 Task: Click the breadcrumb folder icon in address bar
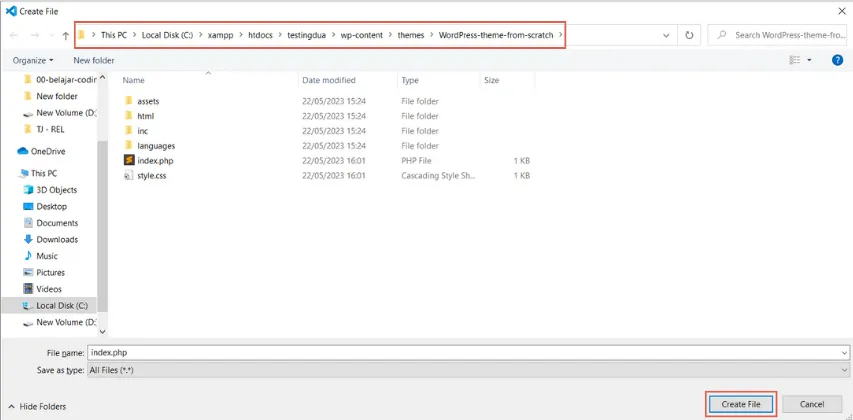81,35
